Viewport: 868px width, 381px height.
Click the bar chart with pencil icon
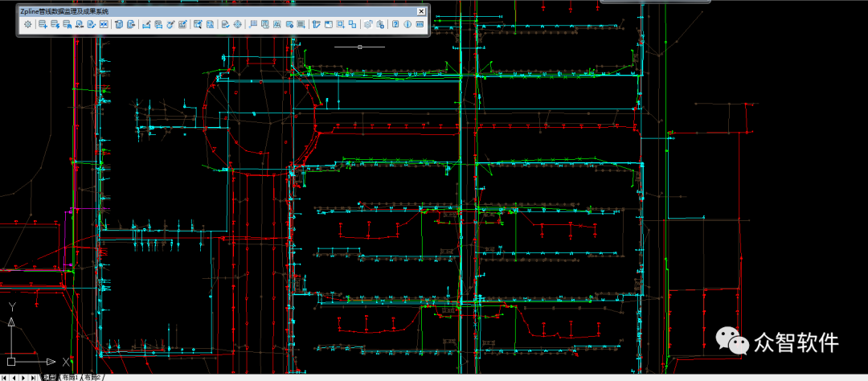coord(182,24)
